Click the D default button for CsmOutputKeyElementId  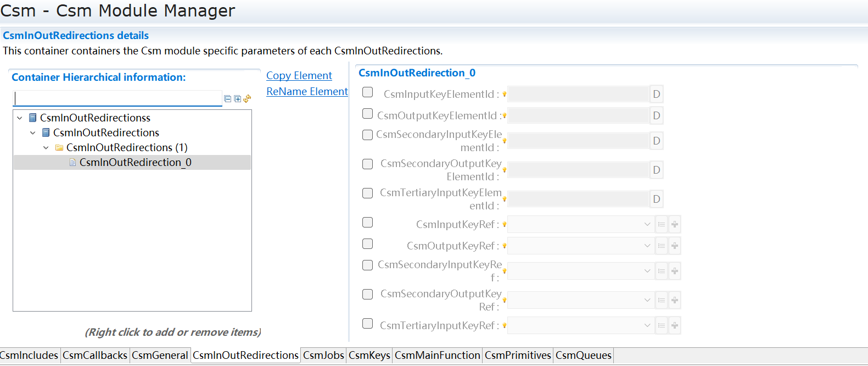[x=656, y=115]
